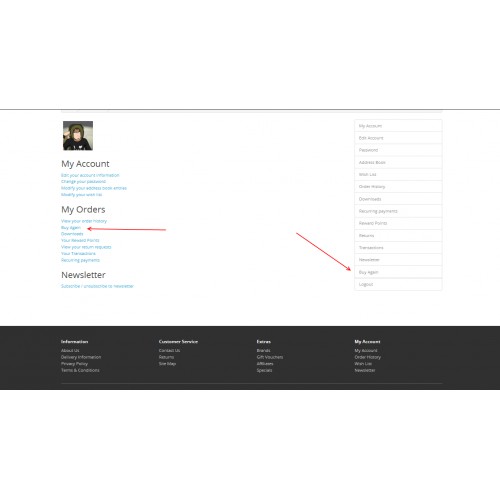This screenshot has height=500, width=500.
Task: Click Logout in the sidebar list
Action: (x=398, y=284)
